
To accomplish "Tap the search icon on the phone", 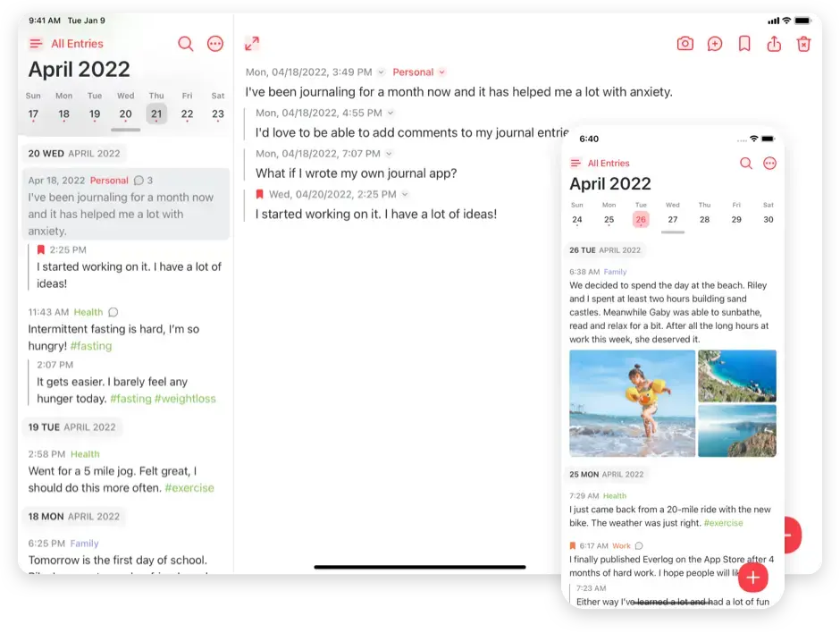I will click(745, 163).
